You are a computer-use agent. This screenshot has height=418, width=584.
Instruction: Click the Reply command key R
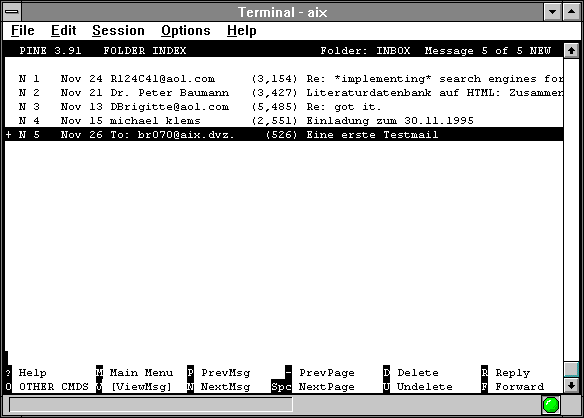click(x=484, y=372)
